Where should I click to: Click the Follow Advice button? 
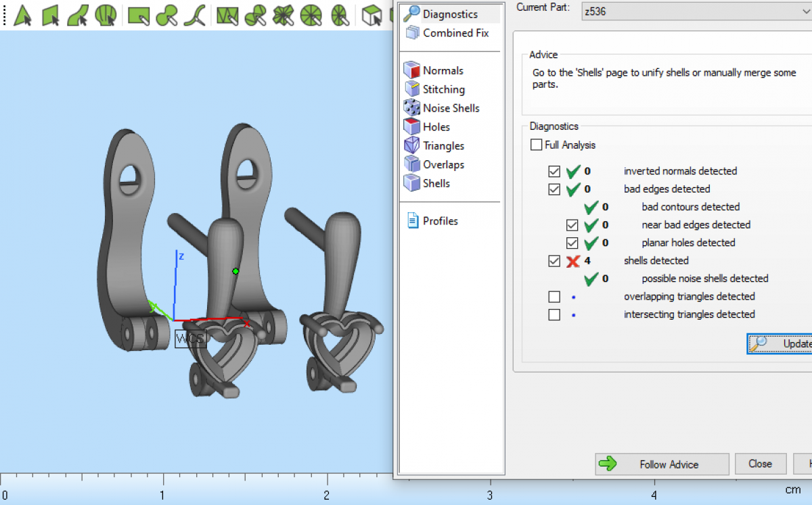tap(661, 464)
